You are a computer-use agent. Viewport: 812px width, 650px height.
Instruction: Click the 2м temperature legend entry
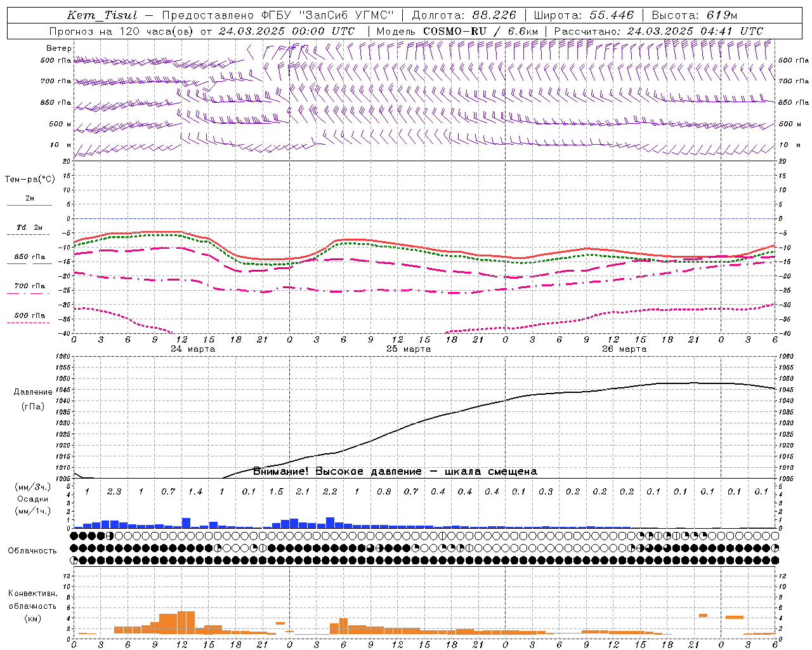tap(30, 198)
